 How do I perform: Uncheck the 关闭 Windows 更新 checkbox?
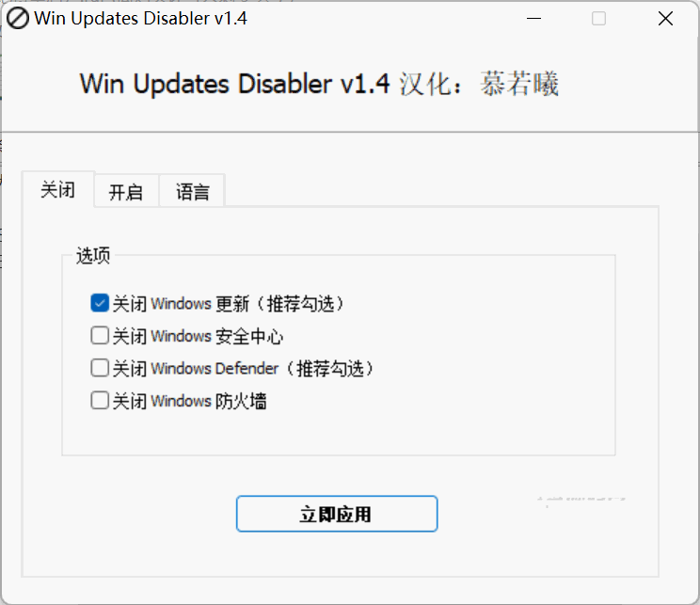point(100,303)
